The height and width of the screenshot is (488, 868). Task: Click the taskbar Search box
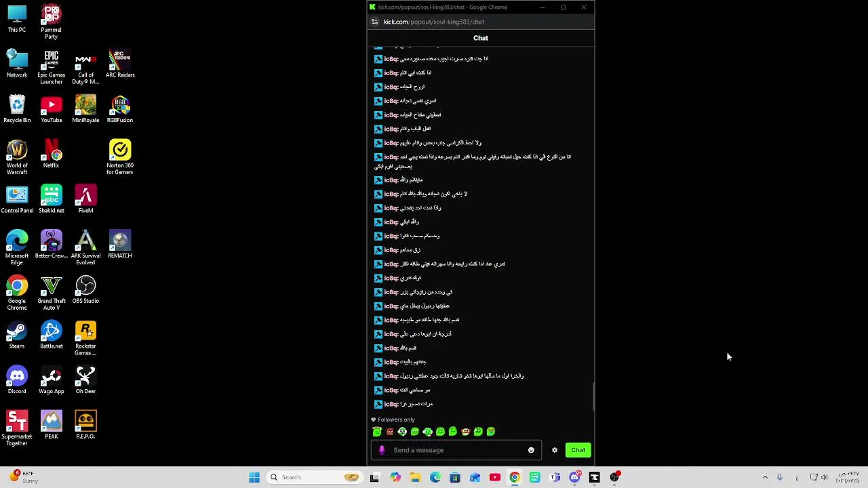pyautogui.click(x=313, y=477)
